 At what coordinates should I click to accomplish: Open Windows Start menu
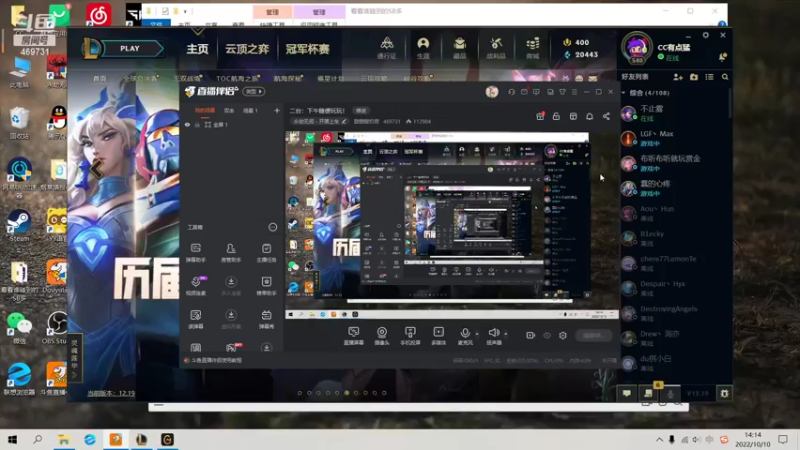(12, 439)
